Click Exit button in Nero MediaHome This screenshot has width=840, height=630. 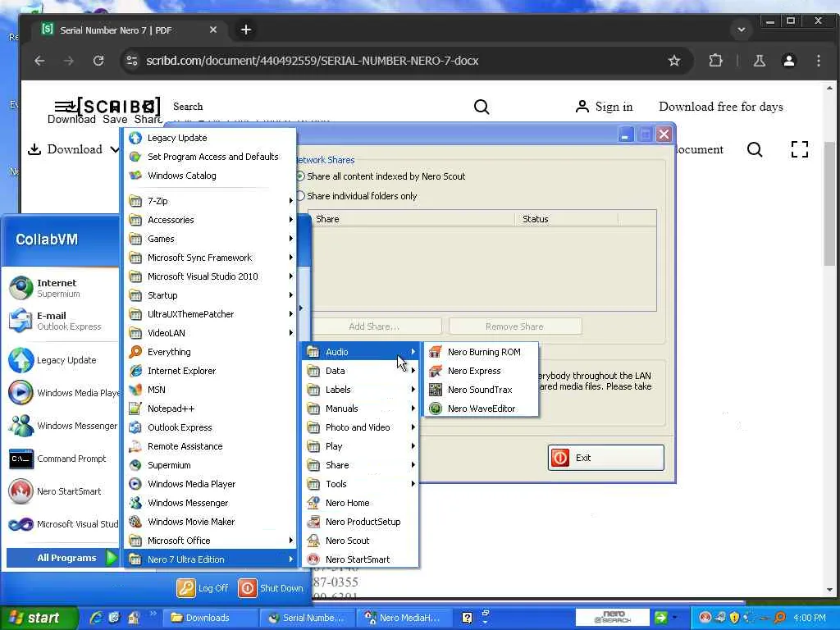coord(606,458)
